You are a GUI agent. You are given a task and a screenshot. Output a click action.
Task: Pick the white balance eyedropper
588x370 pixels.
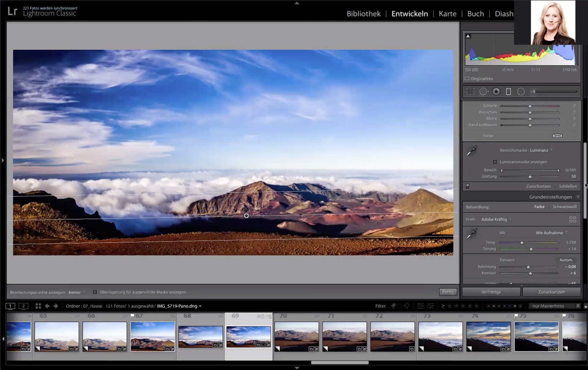[x=472, y=234]
